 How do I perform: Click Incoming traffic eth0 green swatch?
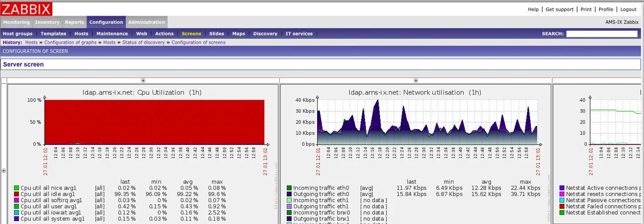289,188
